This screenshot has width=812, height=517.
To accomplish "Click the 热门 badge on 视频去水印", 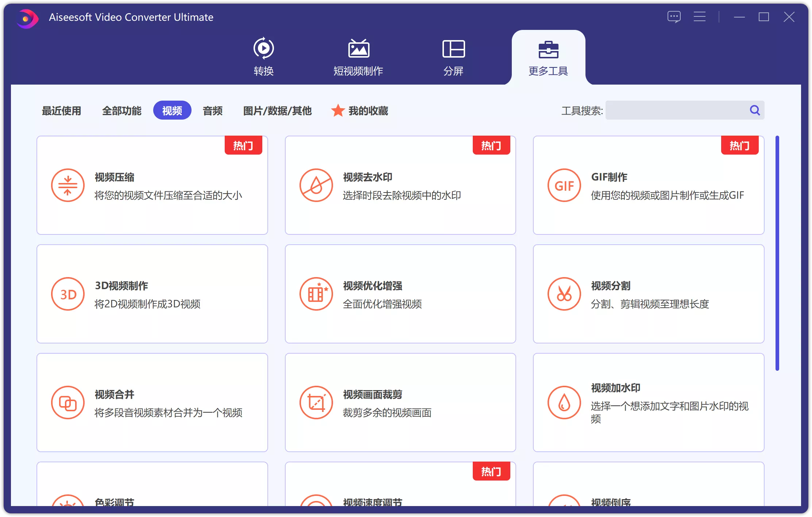I will (x=491, y=145).
